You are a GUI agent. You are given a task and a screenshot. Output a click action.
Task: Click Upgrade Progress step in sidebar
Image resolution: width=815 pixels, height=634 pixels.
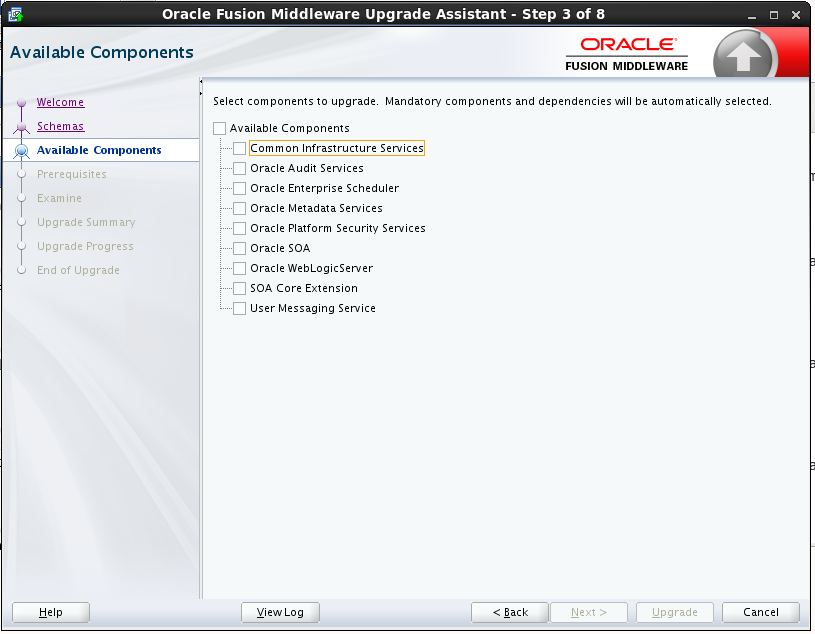click(x=85, y=246)
